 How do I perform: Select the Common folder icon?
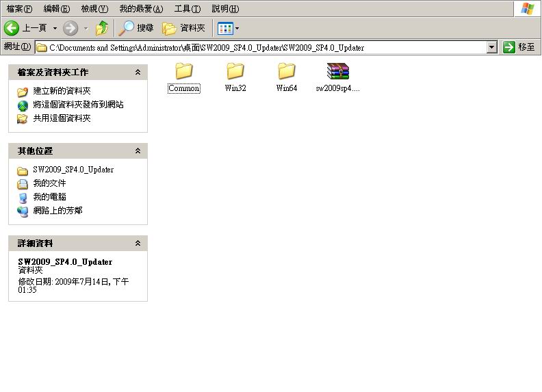click(184, 71)
